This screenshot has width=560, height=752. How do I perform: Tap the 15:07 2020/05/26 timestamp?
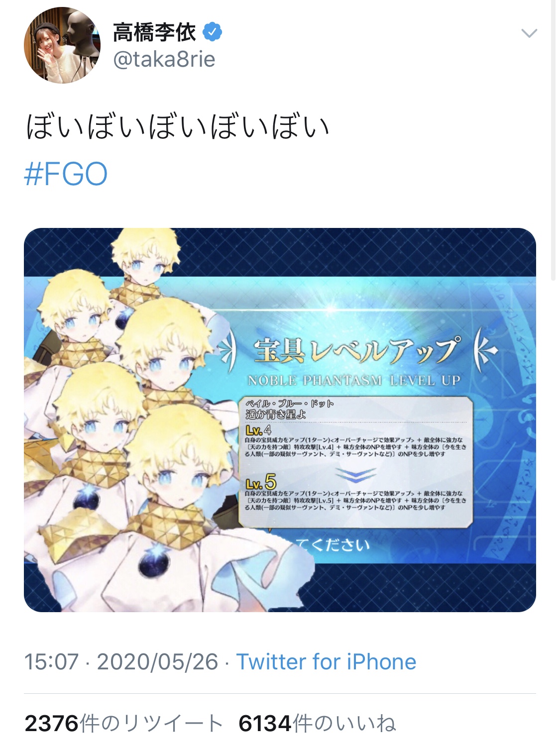tap(121, 662)
